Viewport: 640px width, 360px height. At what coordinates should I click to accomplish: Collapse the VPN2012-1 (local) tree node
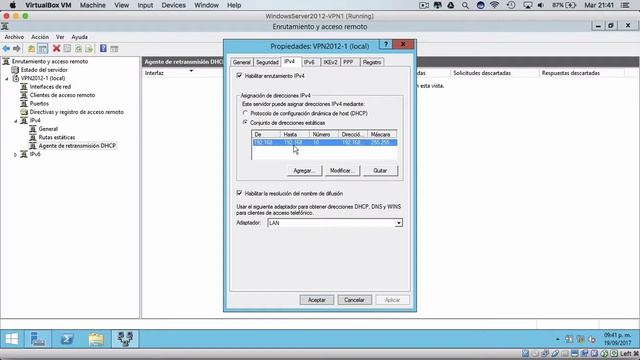coord(7,78)
